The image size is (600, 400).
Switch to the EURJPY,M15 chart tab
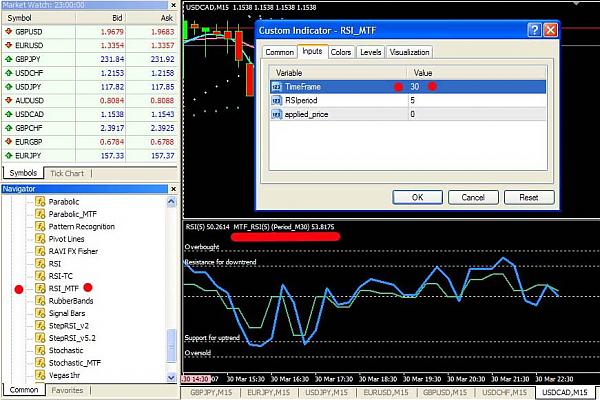click(x=269, y=392)
